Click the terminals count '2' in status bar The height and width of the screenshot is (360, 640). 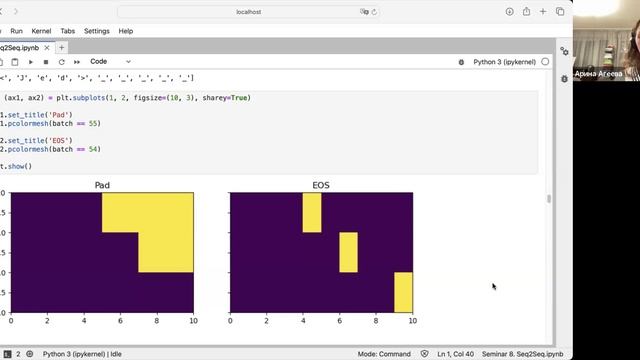pyautogui.click(x=18, y=354)
